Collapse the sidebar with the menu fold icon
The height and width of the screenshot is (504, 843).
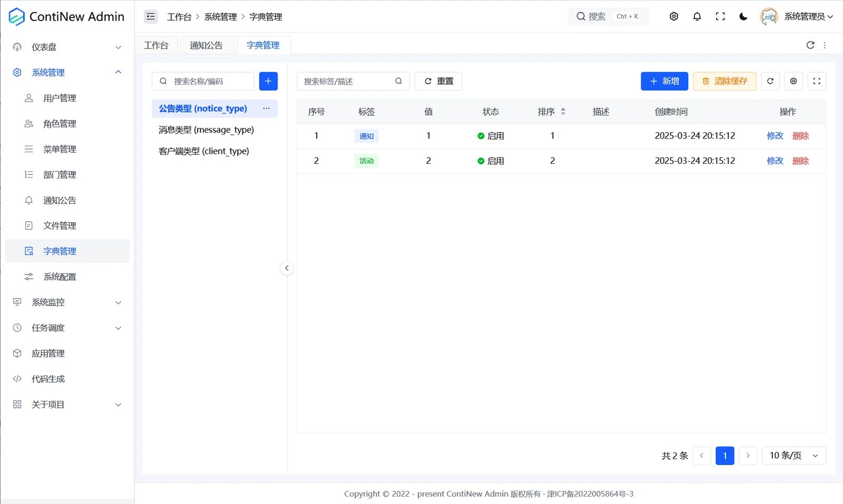(151, 16)
